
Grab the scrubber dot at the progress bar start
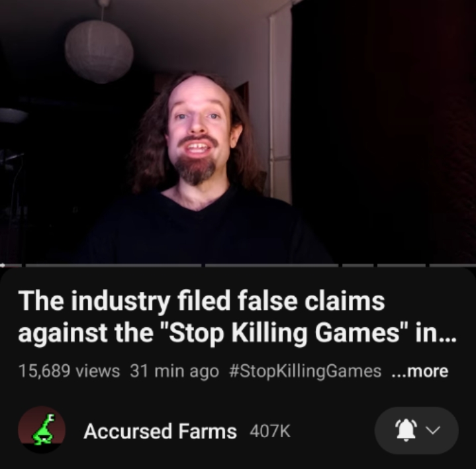click(2, 265)
